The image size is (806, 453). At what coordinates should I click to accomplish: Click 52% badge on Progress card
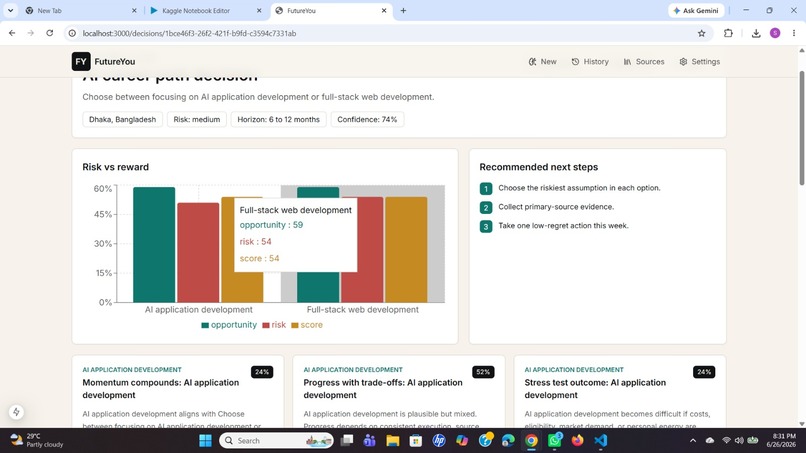point(483,372)
